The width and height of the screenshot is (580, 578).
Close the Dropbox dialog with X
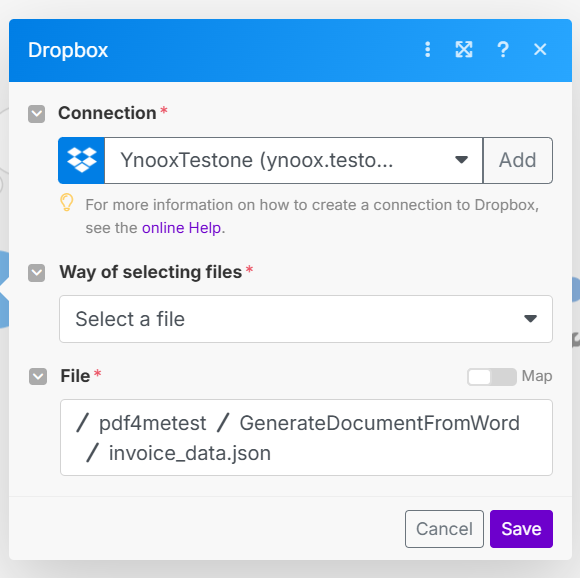[x=540, y=49]
